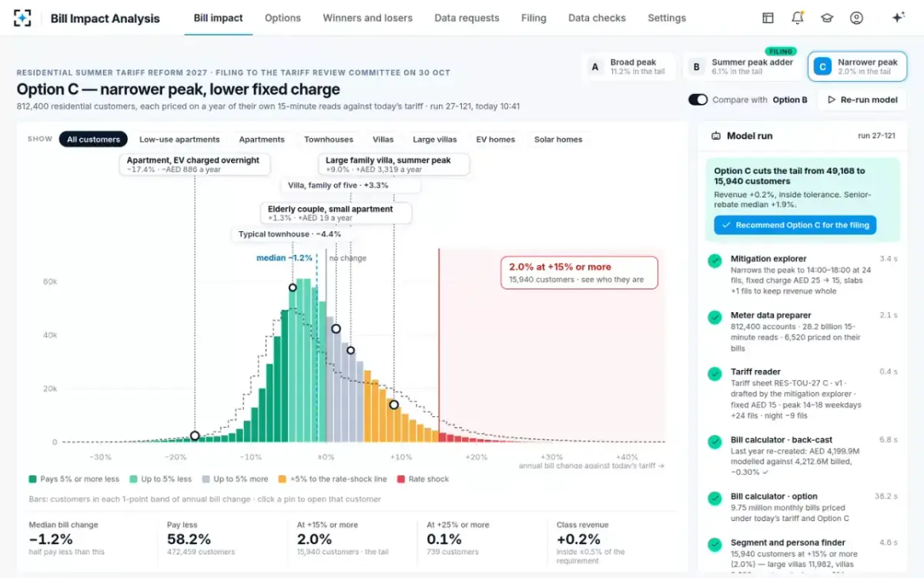This screenshot has width=924, height=578.
Task: Click the grey Up to 5% more swatch
Action: click(206, 479)
